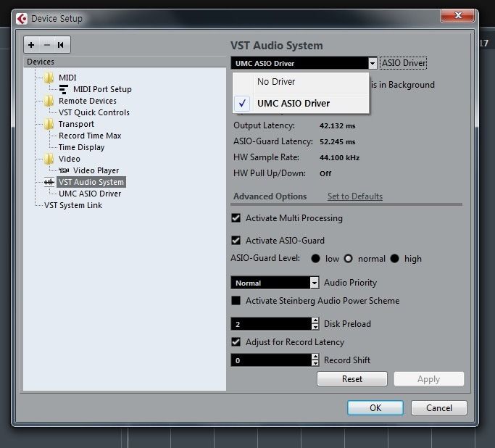Select Transport in the Devices tree
The image size is (495, 448).
pyautogui.click(x=76, y=124)
